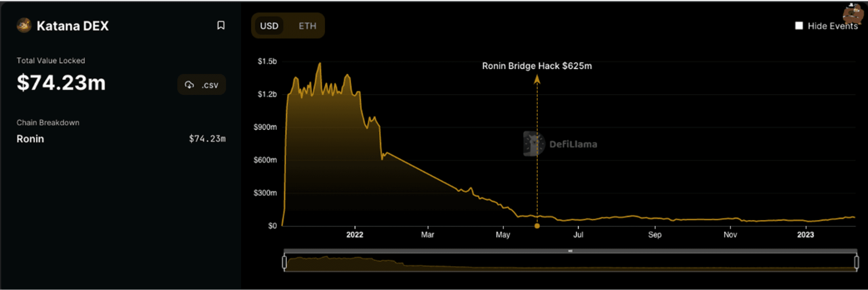Screen dimensions: 868x290
Task: Click the Total Value Locked $74.23m figure
Action: [61, 83]
